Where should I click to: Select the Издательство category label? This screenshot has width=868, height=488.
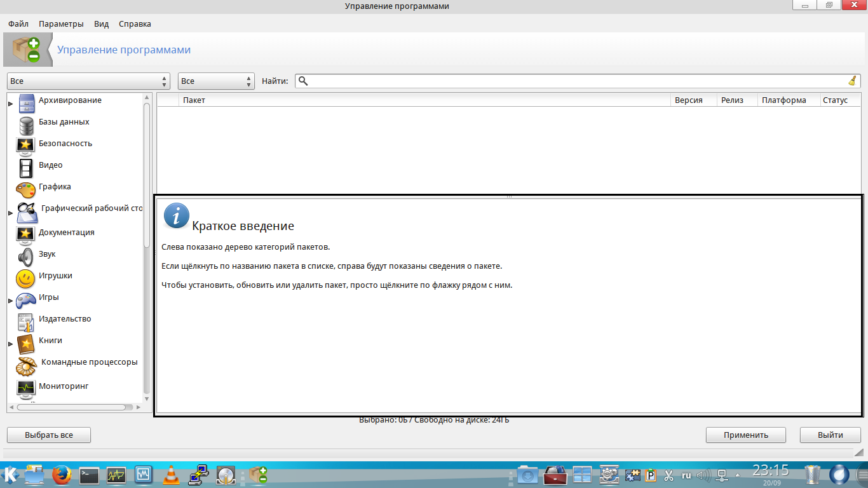coord(65,319)
